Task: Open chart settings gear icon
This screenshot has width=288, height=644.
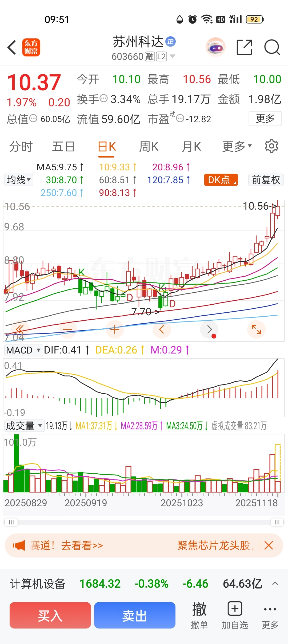Action: click(271, 146)
